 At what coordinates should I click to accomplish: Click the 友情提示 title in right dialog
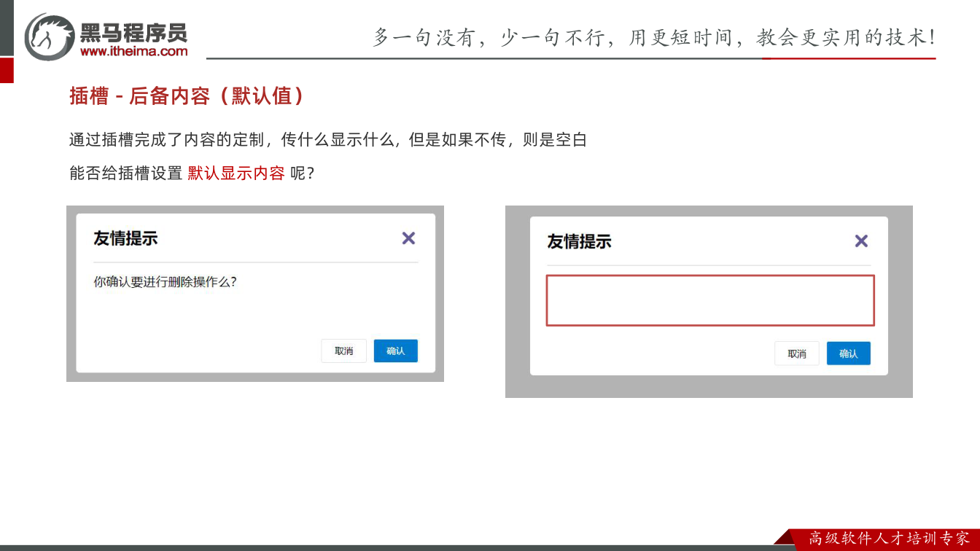pyautogui.click(x=579, y=241)
